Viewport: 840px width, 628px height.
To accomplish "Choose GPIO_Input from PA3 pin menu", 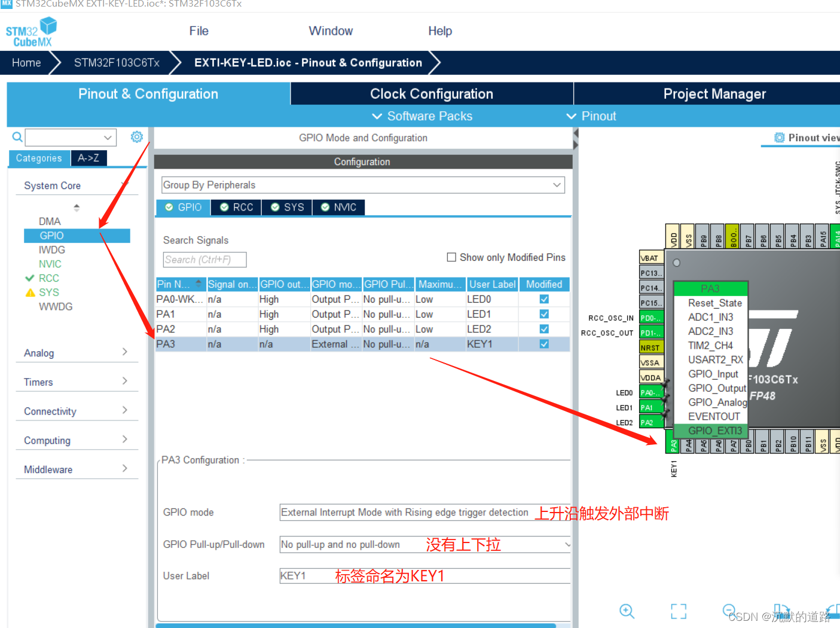I will point(713,374).
